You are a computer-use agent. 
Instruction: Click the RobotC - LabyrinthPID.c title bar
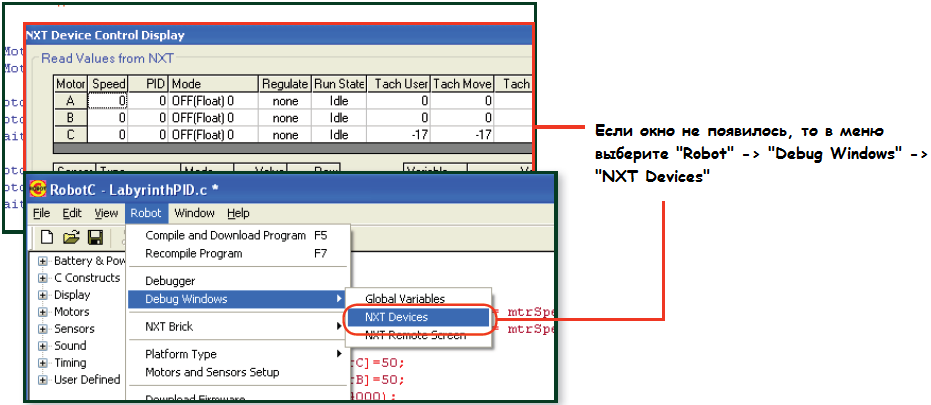tap(291, 189)
